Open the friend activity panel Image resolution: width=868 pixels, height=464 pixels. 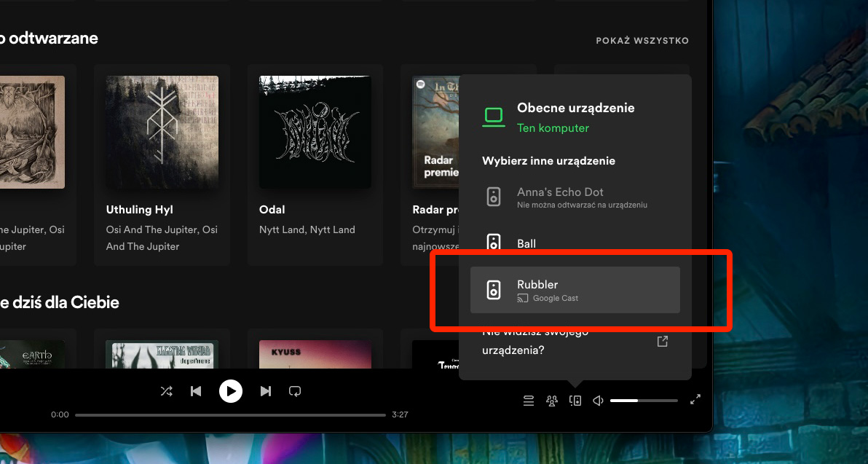click(x=552, y=400)
